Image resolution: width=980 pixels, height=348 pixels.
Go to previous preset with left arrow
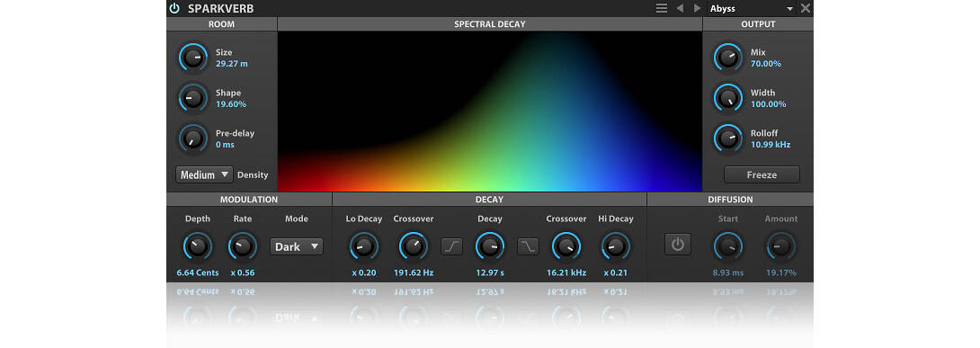point(680,9)
